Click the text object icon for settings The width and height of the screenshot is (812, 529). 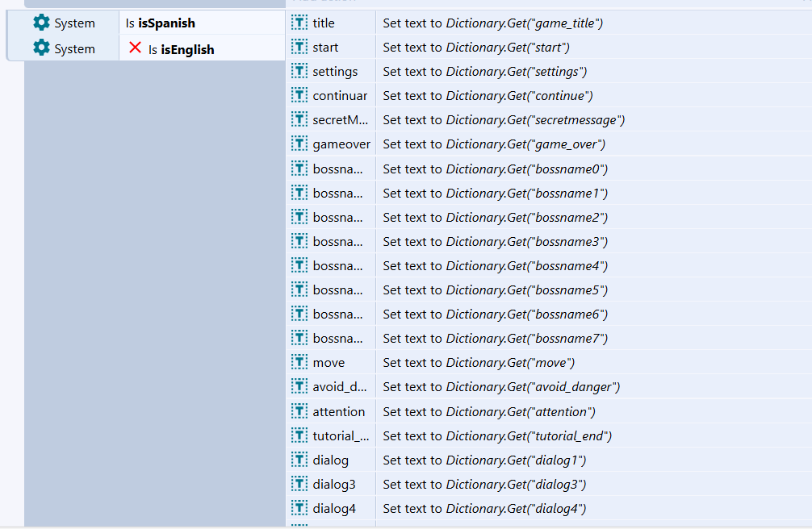click(x=299, y=71)
